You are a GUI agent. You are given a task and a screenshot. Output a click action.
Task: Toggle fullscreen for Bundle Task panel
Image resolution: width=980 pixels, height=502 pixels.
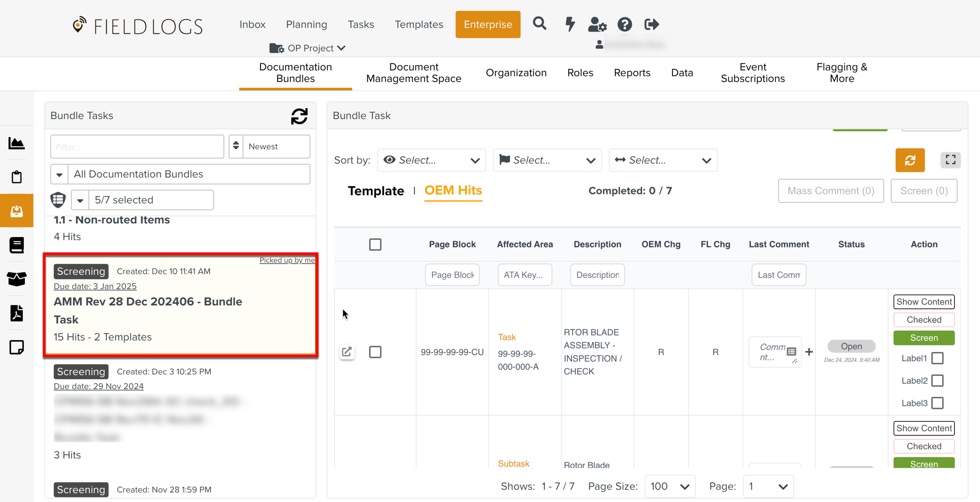pyautogui.click(x=950, y=160)
